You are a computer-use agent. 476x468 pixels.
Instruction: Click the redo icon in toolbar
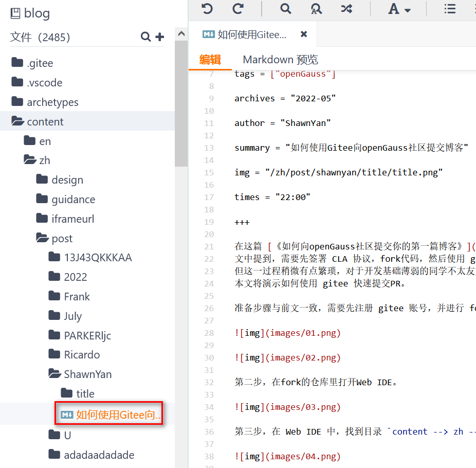pos(238,9)
